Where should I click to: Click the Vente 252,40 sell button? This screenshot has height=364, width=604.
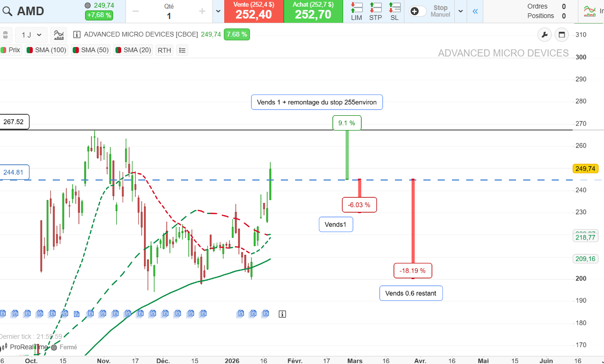pos(254,11)
